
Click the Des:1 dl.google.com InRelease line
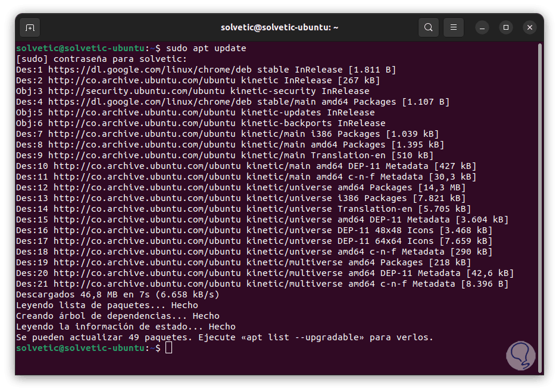point(206,70)
